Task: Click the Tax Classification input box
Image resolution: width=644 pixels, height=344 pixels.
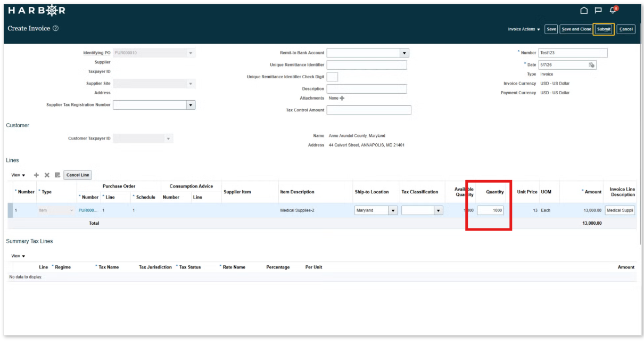Action: pyautogui.click(x=418, y=210)
